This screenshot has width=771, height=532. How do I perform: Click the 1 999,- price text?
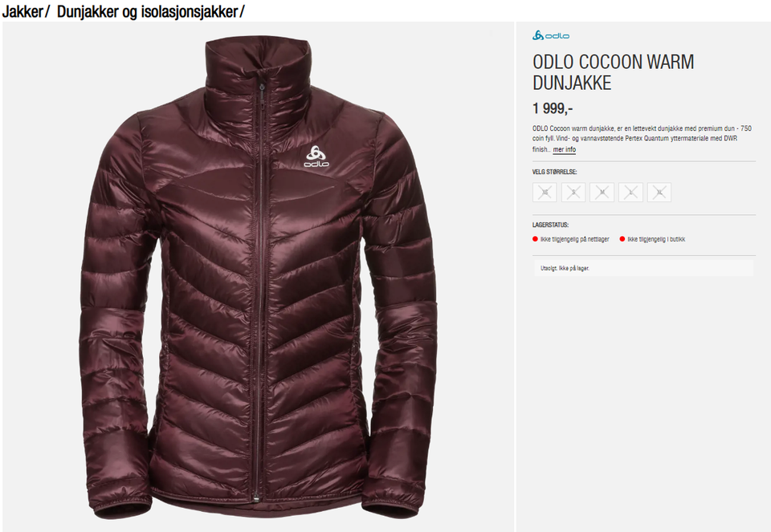click(x=553, y=108)
